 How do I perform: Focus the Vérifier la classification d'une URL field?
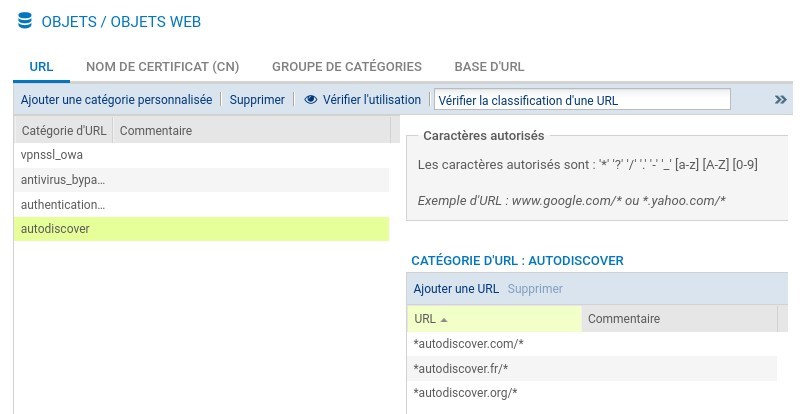tap(582, 99)
